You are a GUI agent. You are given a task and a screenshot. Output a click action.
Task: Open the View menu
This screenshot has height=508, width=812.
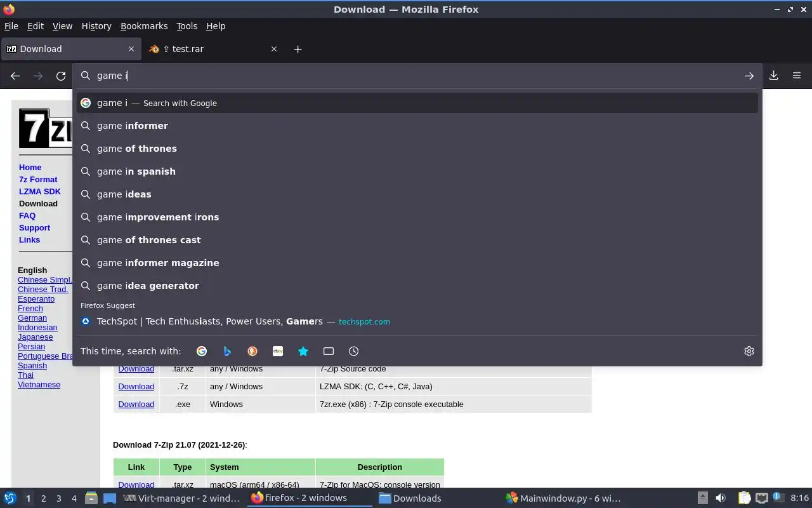click(62, 26)
